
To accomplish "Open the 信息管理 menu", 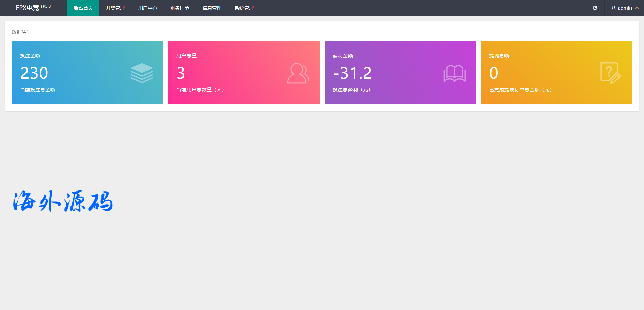I will pyautogui.click(x=212, y=8).
